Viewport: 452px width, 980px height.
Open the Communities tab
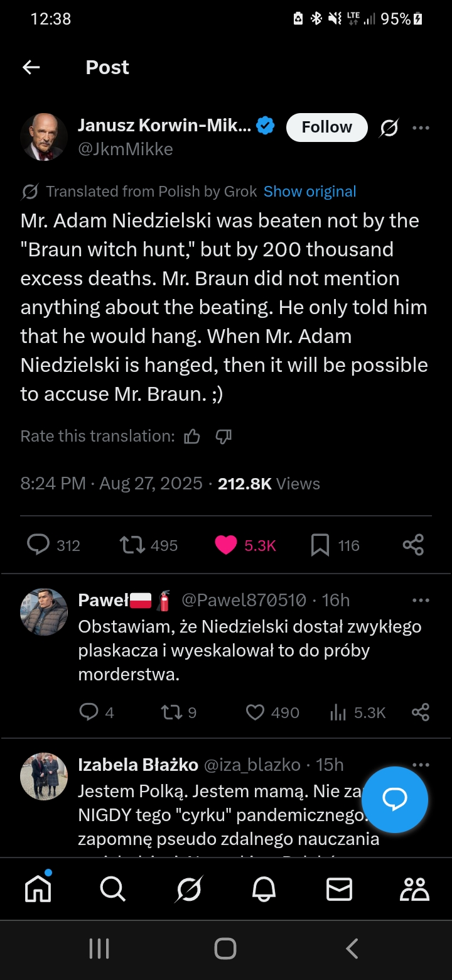[x=414, y=889]
